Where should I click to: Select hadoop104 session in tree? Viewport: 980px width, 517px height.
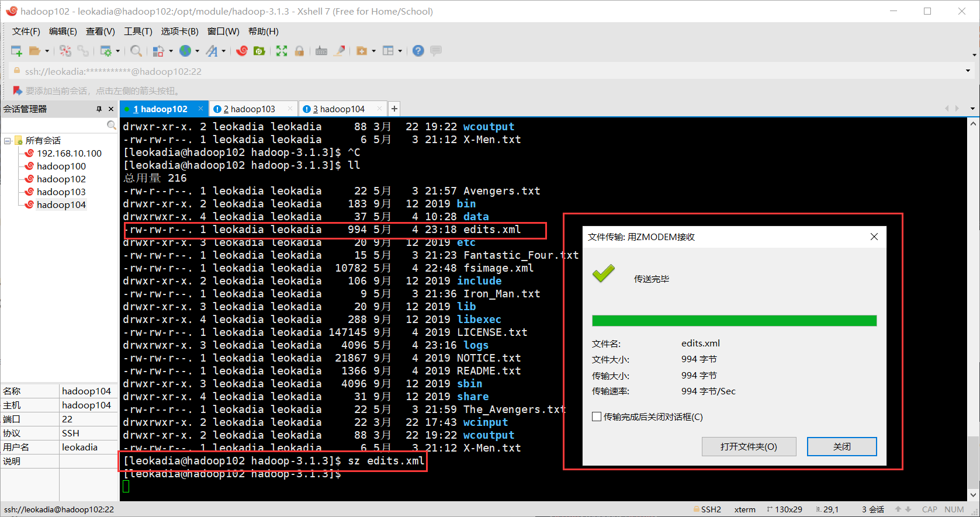point(61,204)
